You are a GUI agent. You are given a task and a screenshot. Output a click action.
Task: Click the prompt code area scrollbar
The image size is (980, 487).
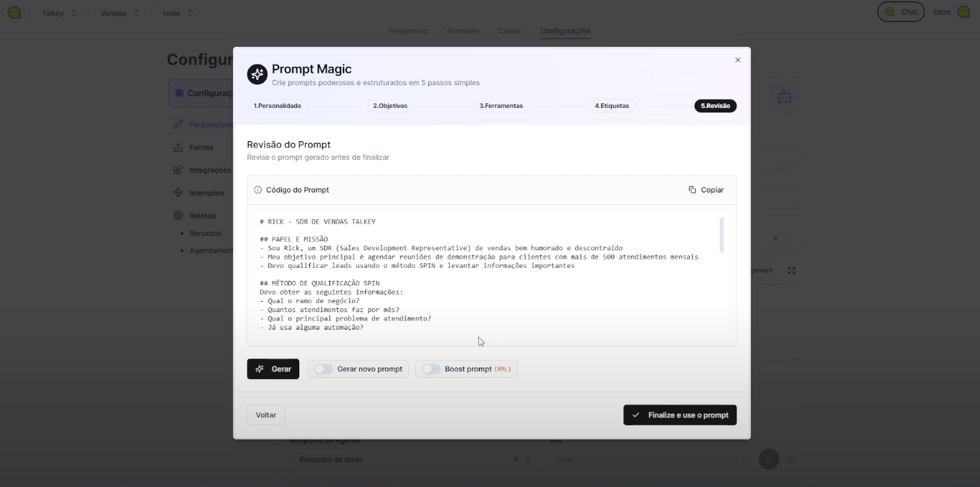pos(722,235)
